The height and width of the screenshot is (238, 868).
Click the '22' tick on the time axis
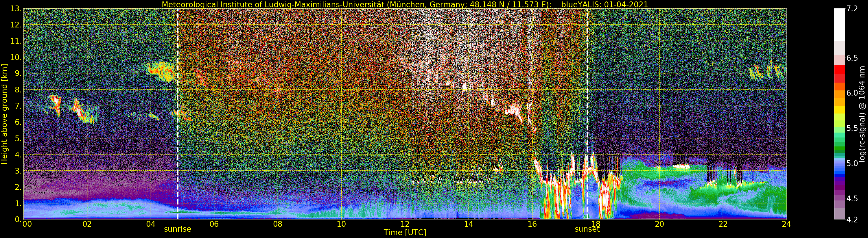click(x=723, y=224)
